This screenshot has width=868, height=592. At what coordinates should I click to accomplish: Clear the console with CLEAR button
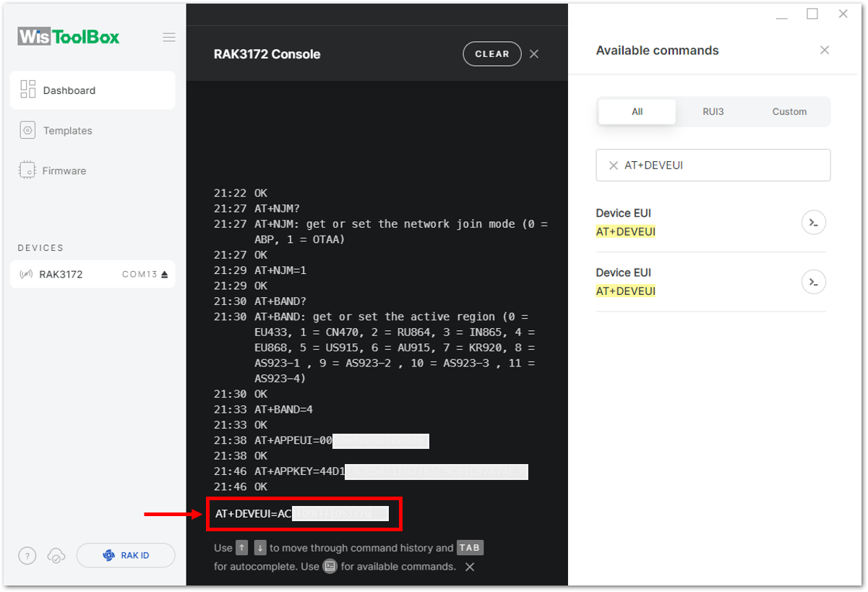coord(492,54)
